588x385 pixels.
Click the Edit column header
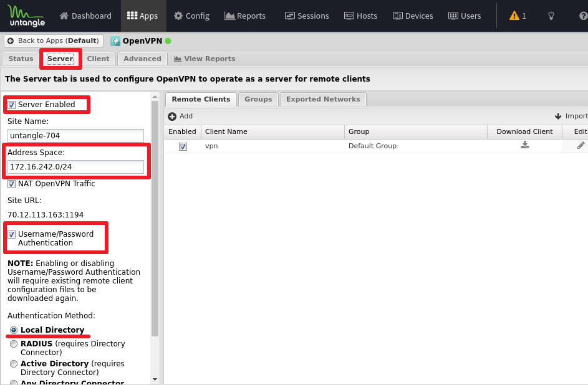point(576,132)
